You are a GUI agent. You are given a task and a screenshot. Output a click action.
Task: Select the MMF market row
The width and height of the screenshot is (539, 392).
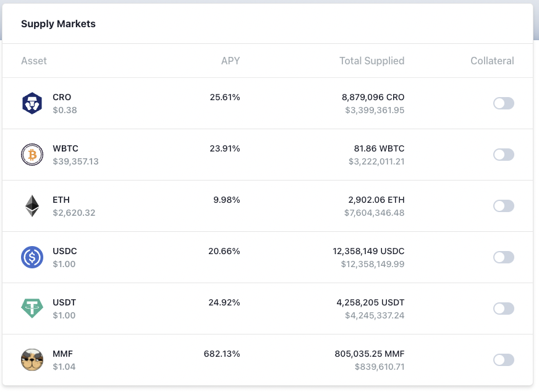(x=269, y=359)
